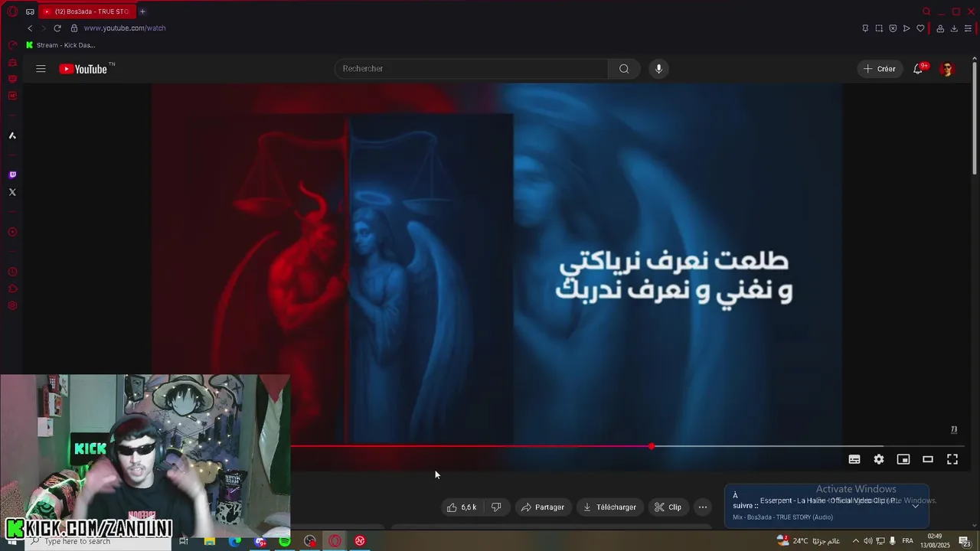Open File Explorer from the taskbar
This screenshot has width=980, height=551.
pyautogui.click(x=210, y=541)
